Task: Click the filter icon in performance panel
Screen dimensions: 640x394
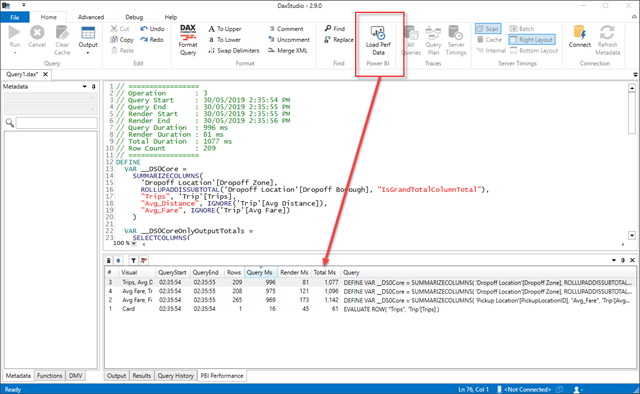Action: pos(133,260)
